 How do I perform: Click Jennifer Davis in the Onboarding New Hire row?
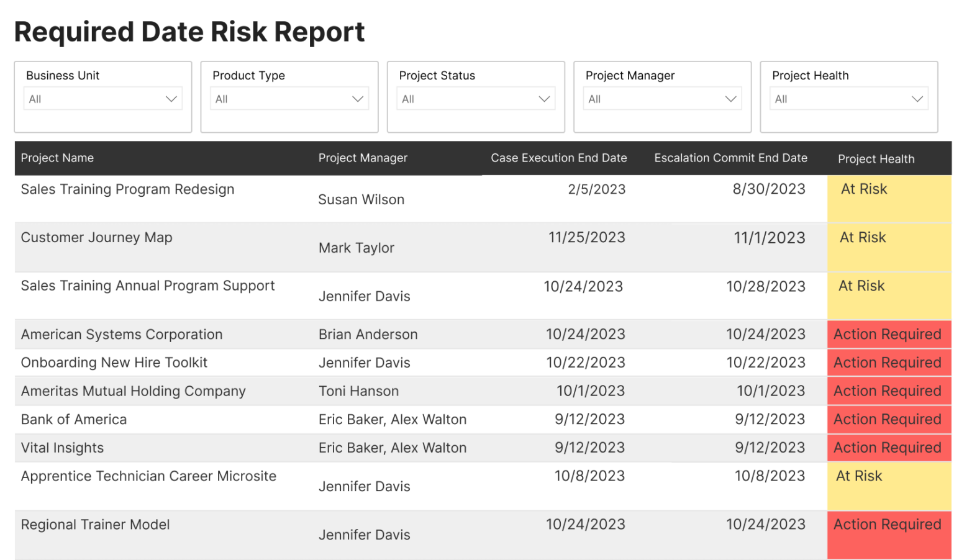[364, 363]
